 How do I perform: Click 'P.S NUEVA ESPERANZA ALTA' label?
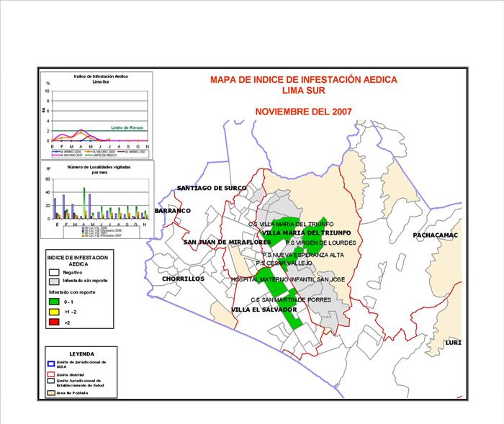click(x=303, y=255)
